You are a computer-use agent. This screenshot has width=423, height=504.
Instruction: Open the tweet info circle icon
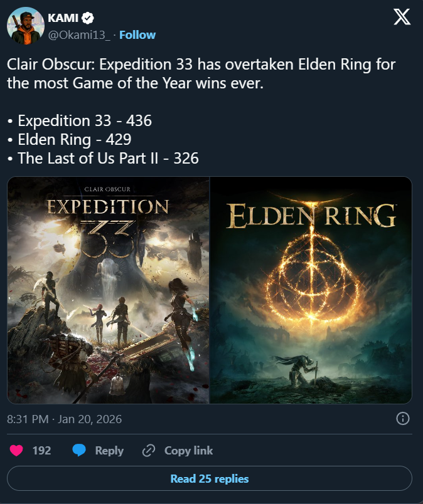[404, 419]
